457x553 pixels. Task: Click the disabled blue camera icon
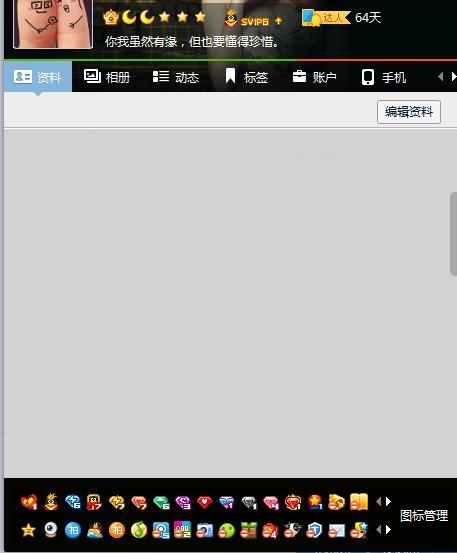205,530
